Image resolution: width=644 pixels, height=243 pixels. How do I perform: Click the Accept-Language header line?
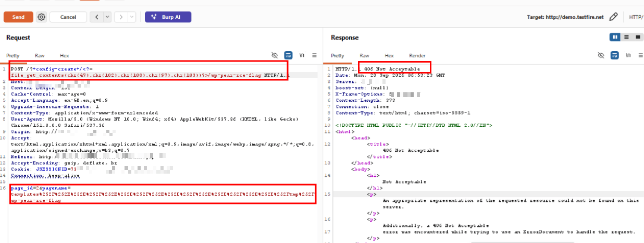point(59,100)
